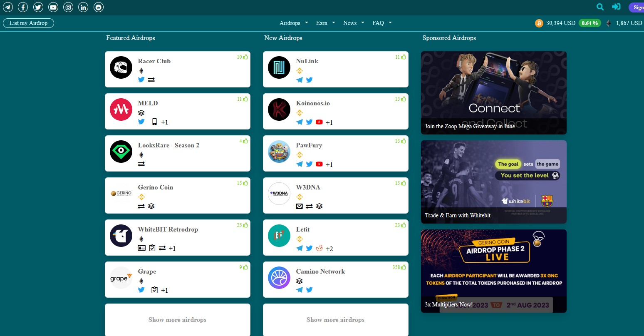The image size is (644, 336).
Task: Click the LooksRare green eye logo
Action: point(121,152)
